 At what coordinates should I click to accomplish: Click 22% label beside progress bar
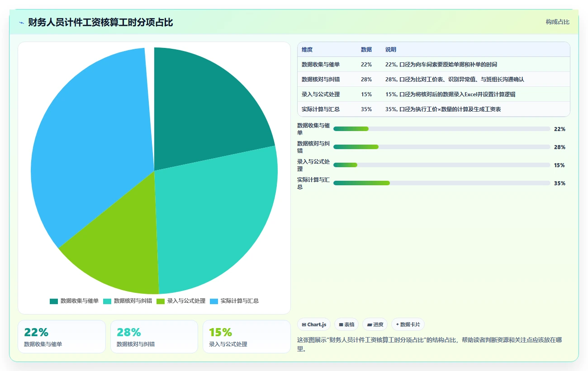point(560,129)
